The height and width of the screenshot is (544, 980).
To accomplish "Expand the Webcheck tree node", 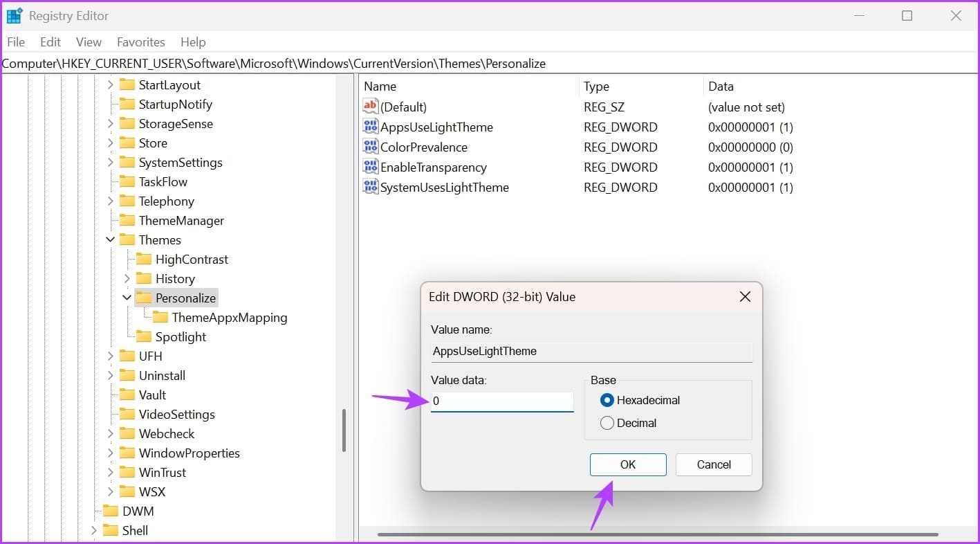I will [110, 433].
